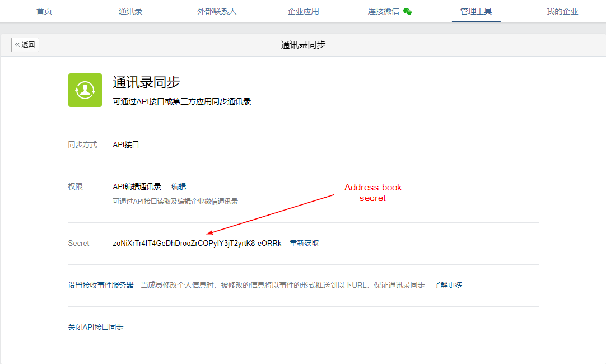Image resolution: width=606 pixels, height=364 pixels.
Task: Switch to the 通讯录 tab
Action: (130, 11)
